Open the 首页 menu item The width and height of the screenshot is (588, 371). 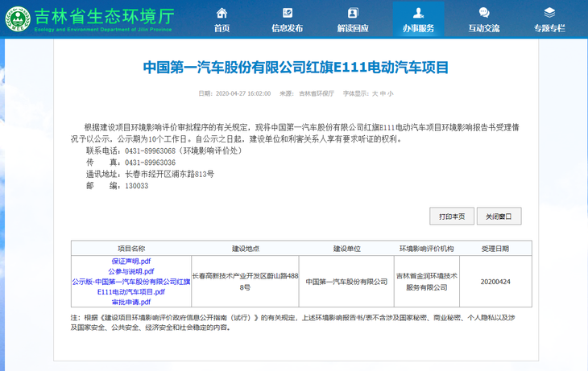[222, 28]
